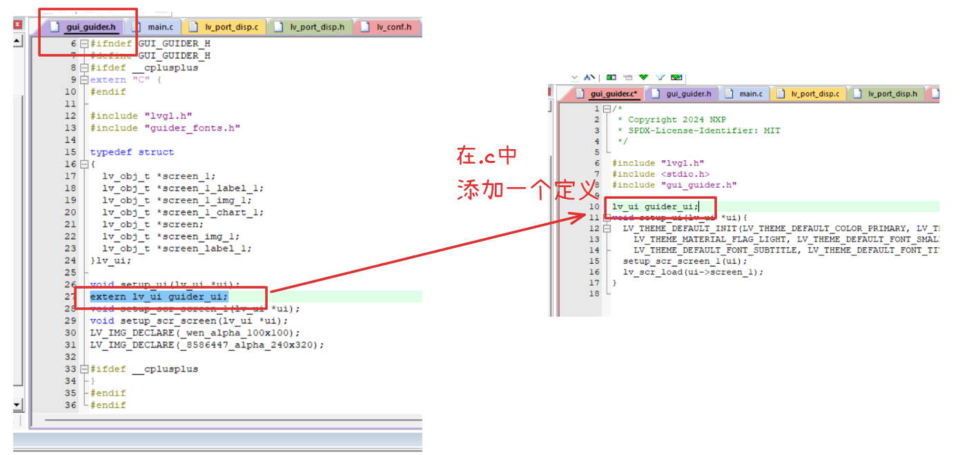The height and width of the screenshot is (455, 980).
Task: Open lv_port_disp.c tab in left editor
Action: [224, 27]
